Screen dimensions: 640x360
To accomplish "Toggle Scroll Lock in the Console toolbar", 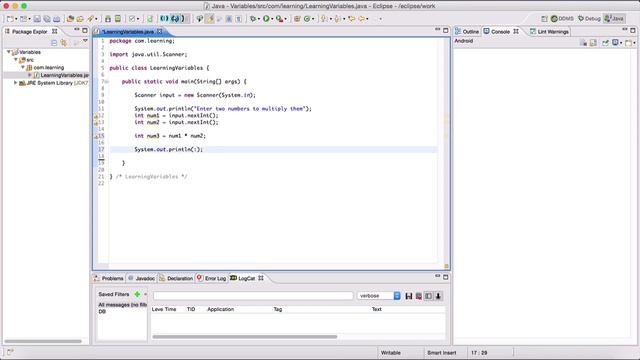I will 593,43.
